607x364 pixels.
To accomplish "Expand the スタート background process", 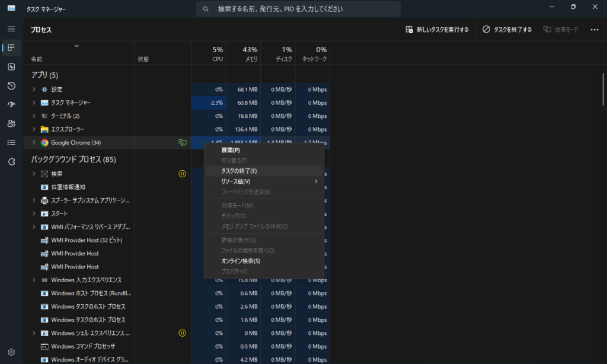I will (x=34, y=213).
